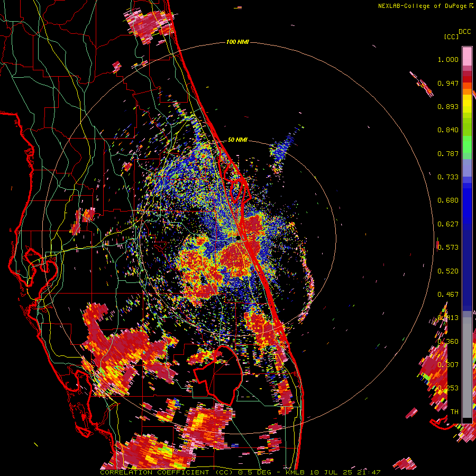The width and height of the screenshot is (476, 476).
Task: Pick the bright green segment of the color scale
Action: pyautogui.click(x=467, y=144)
